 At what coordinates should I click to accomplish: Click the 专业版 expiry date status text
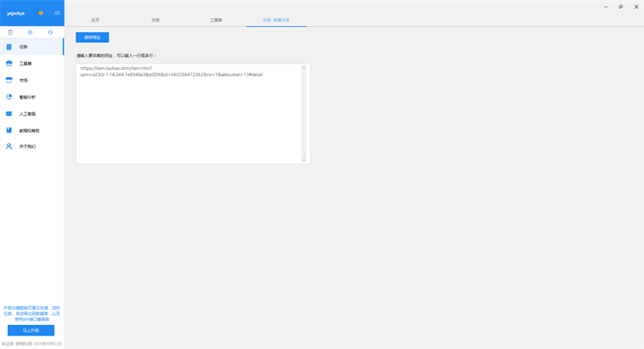pos(31,344)
